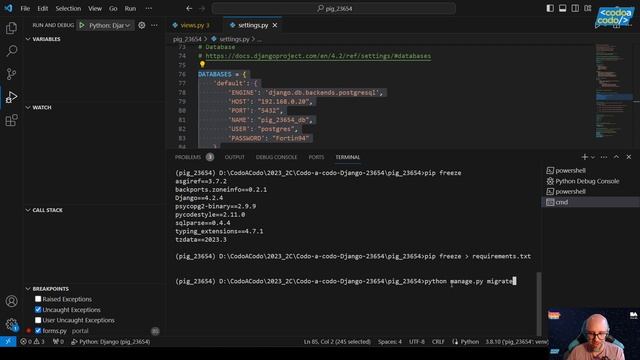Collapse the Variables section

click(x=46, y=39)
